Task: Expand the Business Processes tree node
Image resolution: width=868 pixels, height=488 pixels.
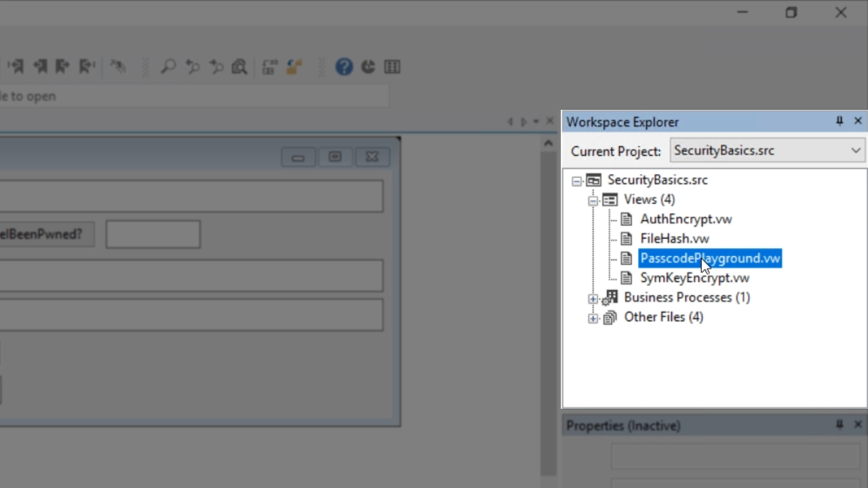Action: [593, 299]
